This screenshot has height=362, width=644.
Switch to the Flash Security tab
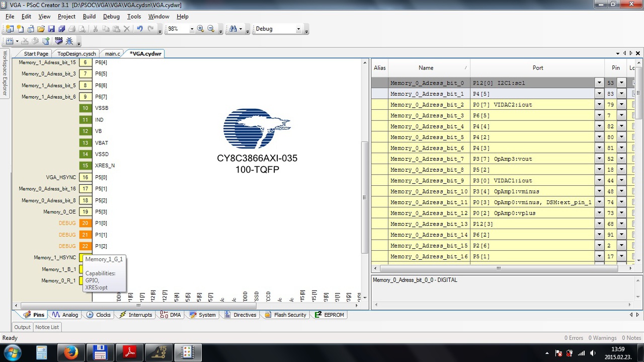tap(285, 315)
